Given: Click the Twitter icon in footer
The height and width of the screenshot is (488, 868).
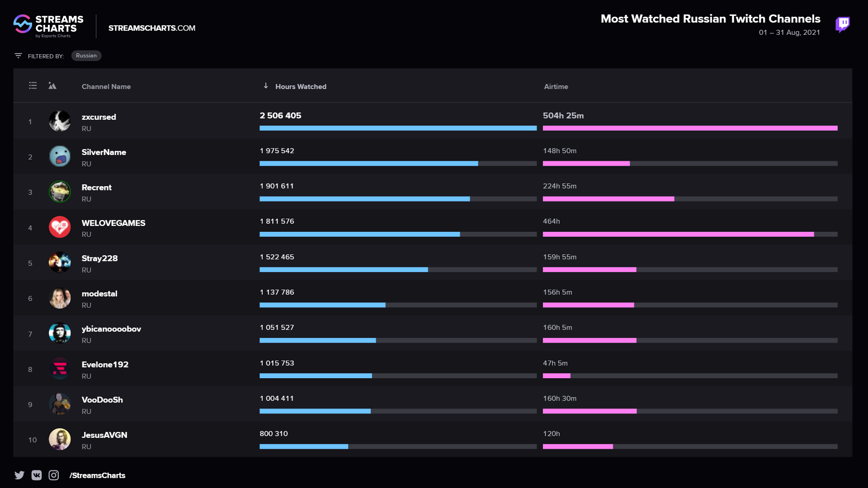Looking at the screenshot, I should 19,475.
